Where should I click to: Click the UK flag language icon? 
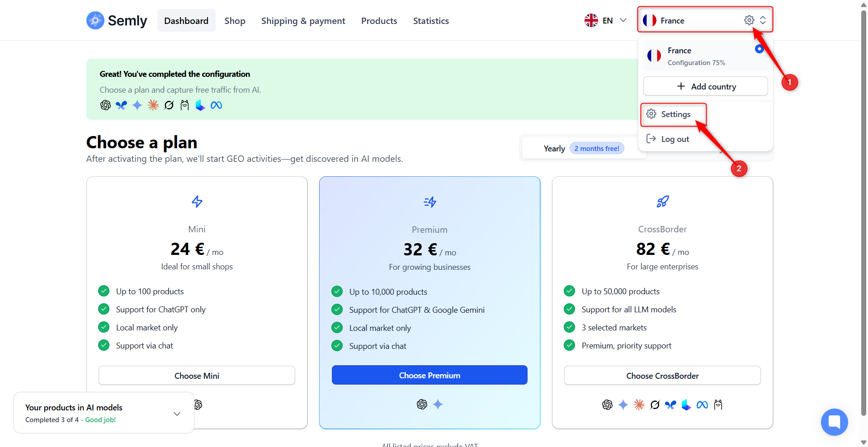coord(591,20)
